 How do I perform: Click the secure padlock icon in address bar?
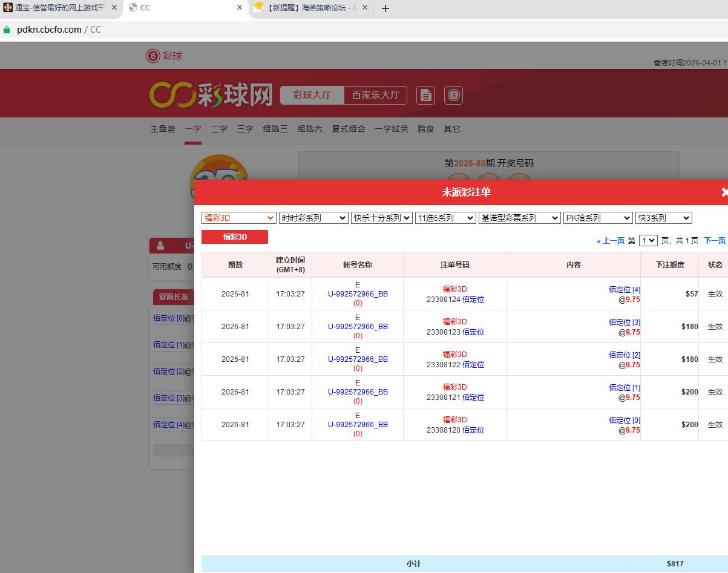pos(7,30)
